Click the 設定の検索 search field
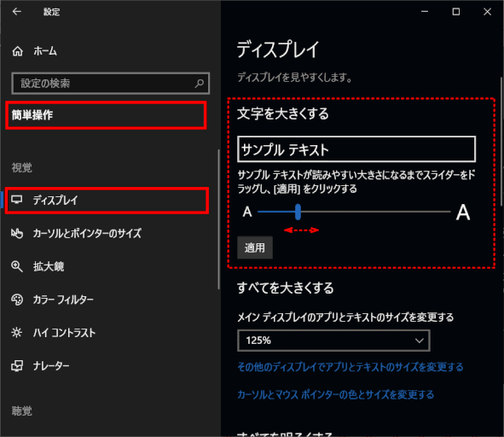This screenshot has width=504, height=437. tap(111, 84)
